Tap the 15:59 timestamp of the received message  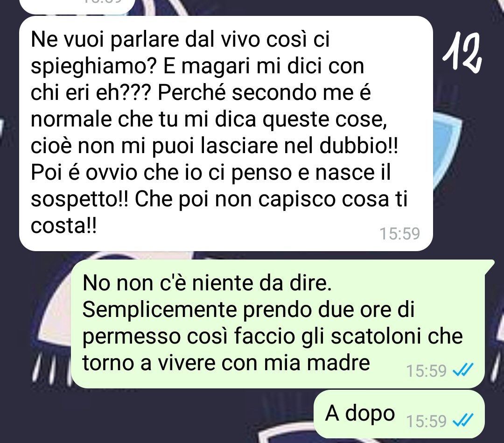point(399,234)
